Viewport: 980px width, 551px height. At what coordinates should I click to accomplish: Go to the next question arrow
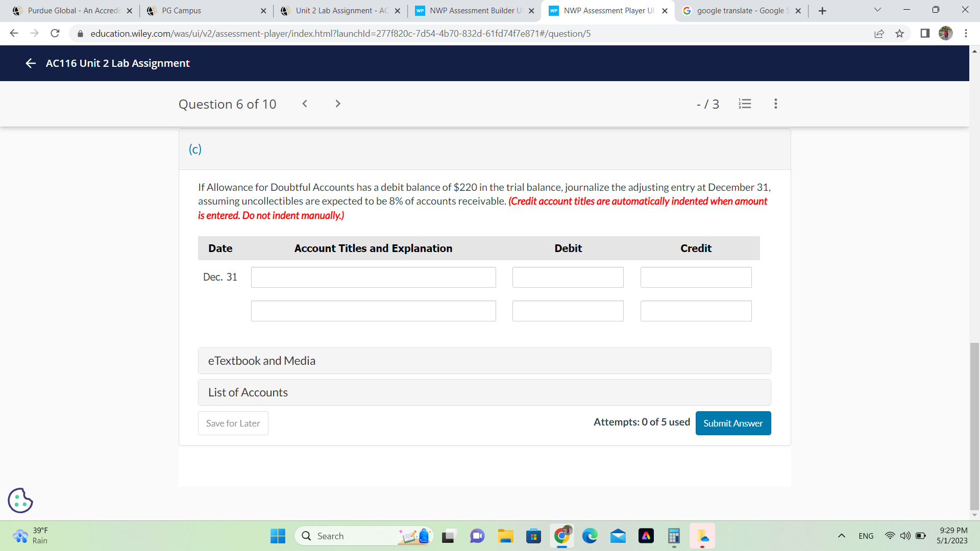click(337, 104)
